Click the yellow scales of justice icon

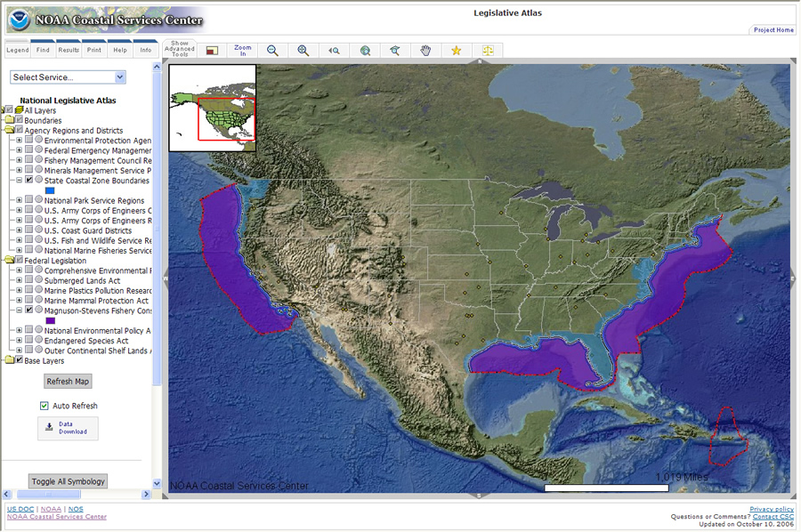pyautogui.click(x=488, y=51)
